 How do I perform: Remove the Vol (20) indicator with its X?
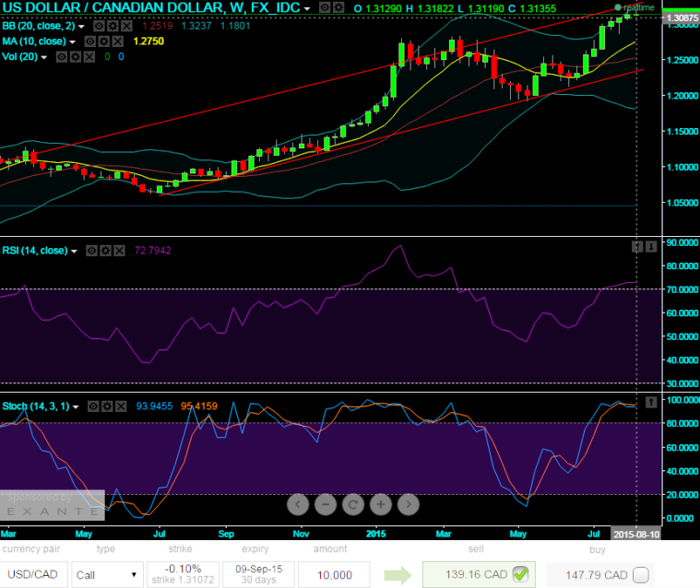(x=89, y=56)
